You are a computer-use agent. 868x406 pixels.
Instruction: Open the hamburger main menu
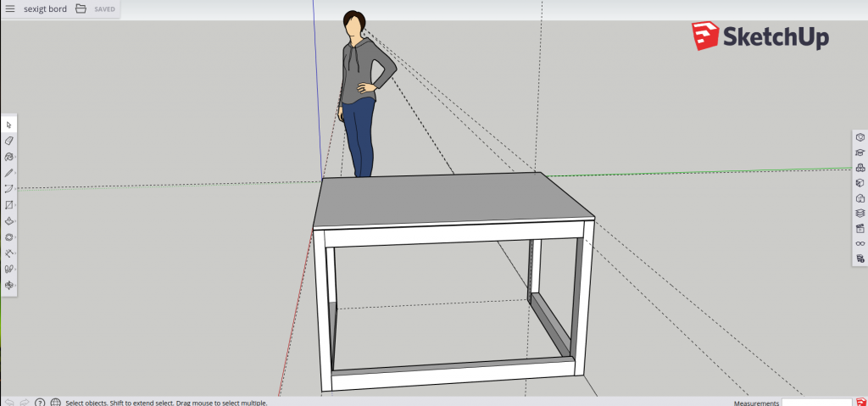coord(10,9)
